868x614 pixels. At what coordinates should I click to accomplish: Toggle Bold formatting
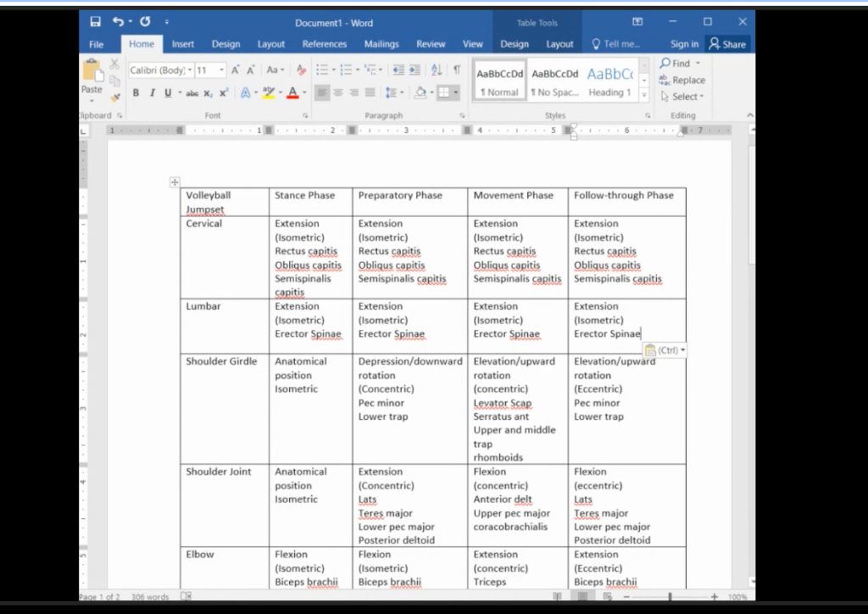[x=136, y=93]
